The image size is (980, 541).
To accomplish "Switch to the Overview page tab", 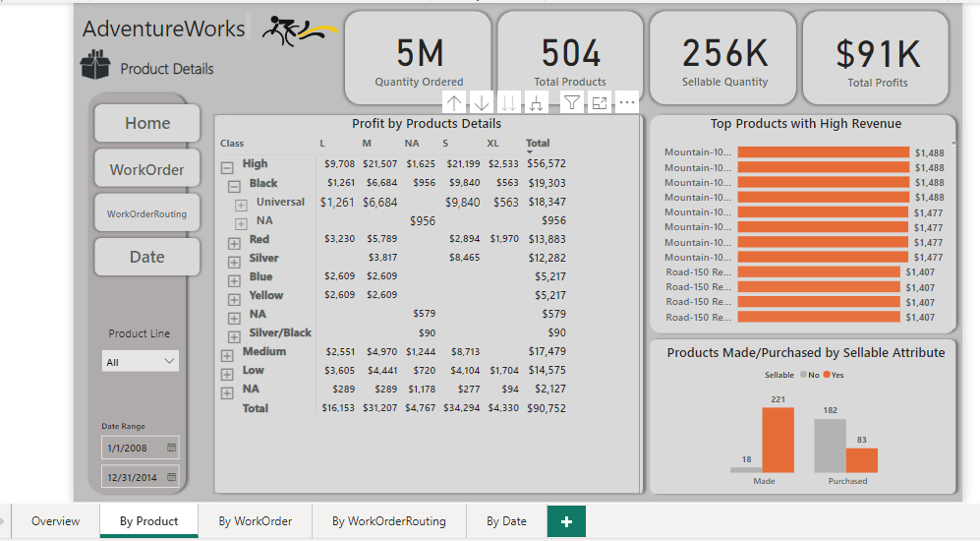I will (x=55, y=521).
